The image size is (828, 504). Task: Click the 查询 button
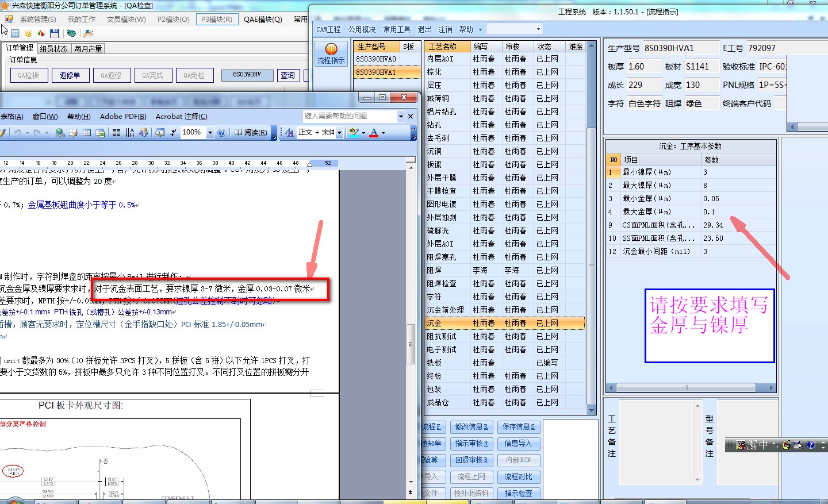[x=287, y=75]
